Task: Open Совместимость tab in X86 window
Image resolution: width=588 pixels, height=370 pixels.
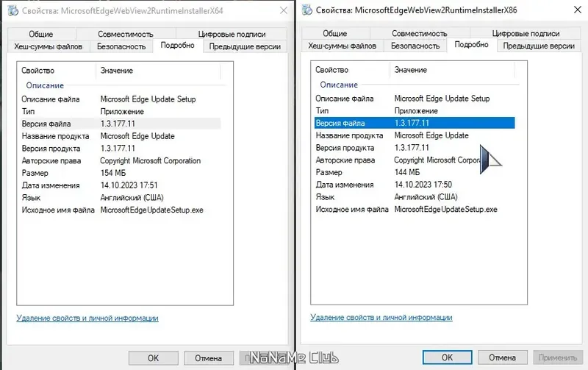Action: (420, 33)
